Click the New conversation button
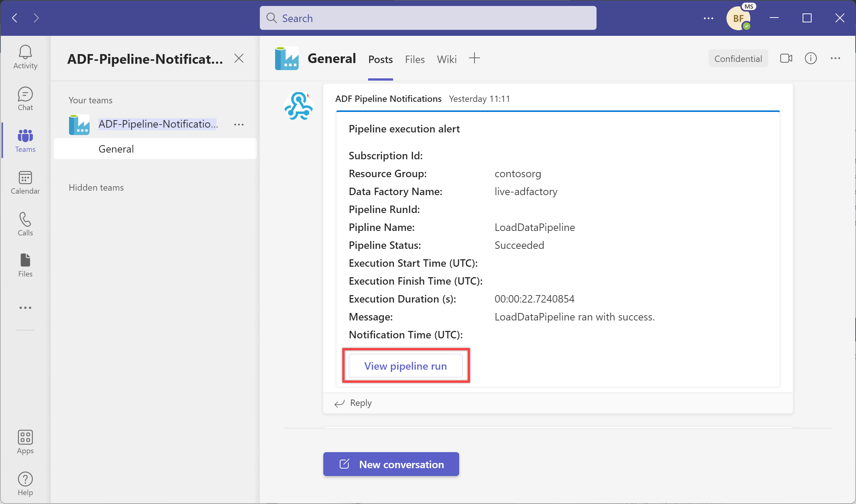The height and width of the screenshot is (504, 856). coord(391,464)
